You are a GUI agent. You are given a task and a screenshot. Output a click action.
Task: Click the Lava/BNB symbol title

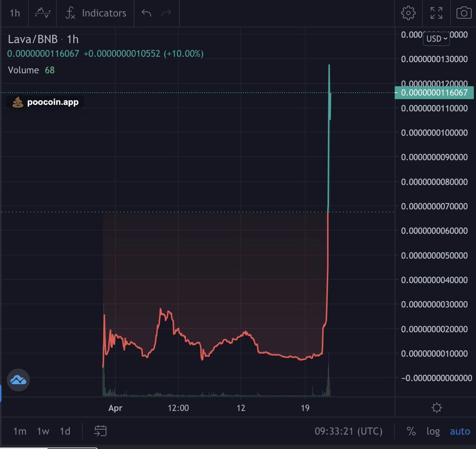(33, 39)
